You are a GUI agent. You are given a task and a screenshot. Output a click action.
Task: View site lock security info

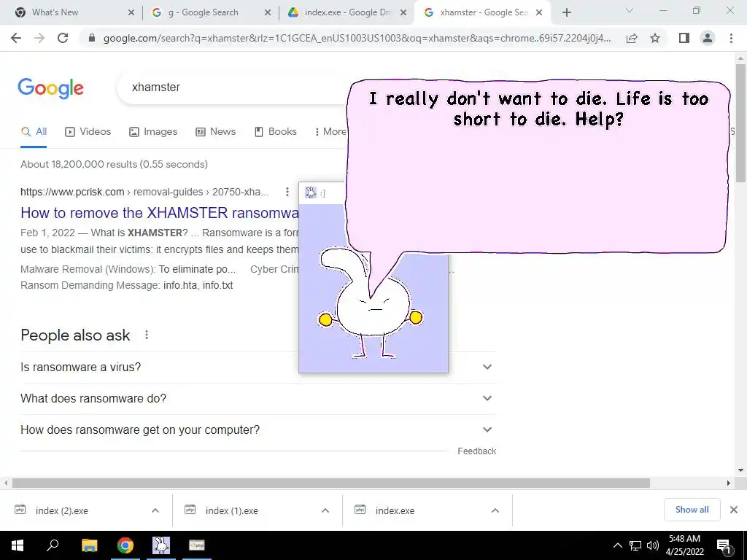92,38
